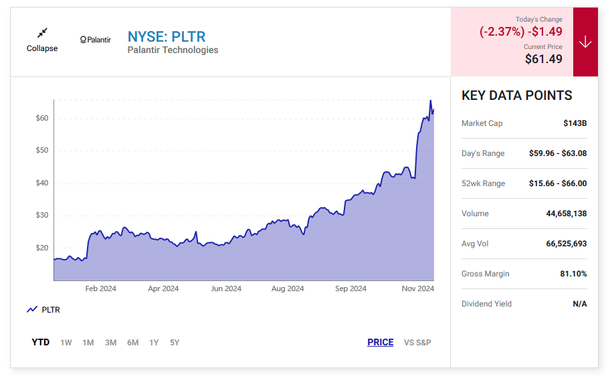Switch chart to 1M range

[88, 343]
